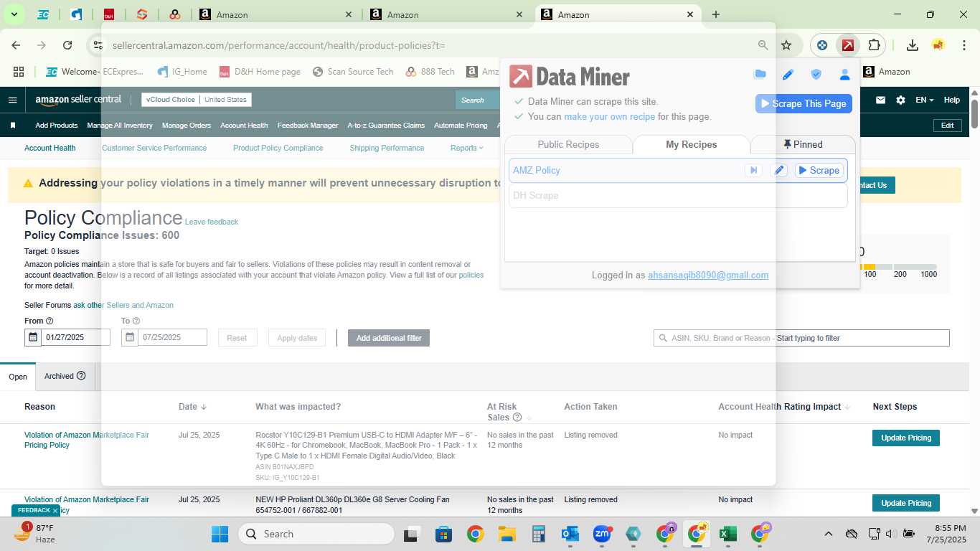Click the From date calendar icon
Screen dimensions: 980x551
[33, 337]
